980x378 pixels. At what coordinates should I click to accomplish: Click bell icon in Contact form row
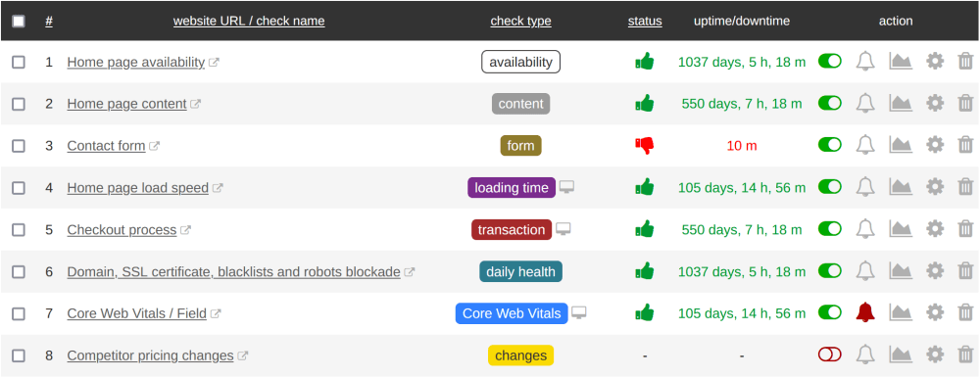(865, 145)
